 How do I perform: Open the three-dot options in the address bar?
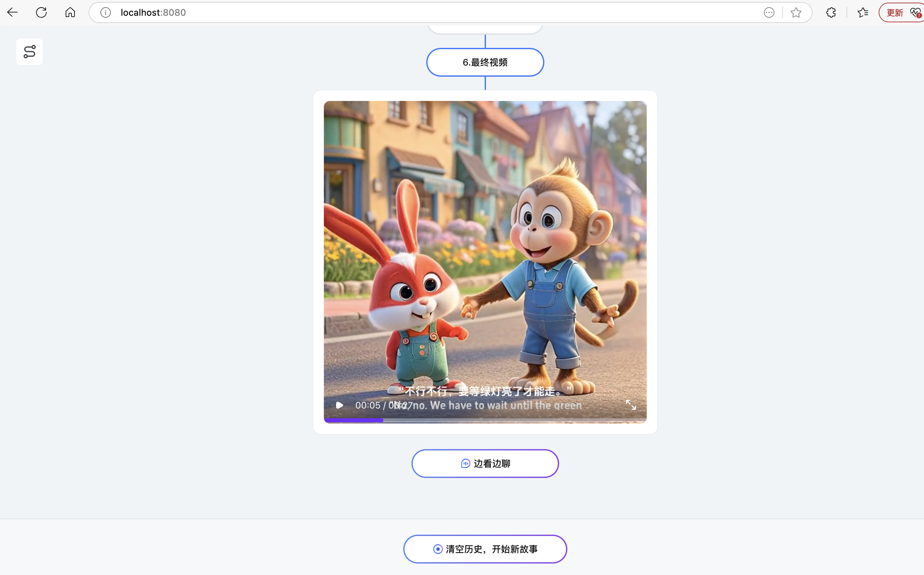(769, 12)
